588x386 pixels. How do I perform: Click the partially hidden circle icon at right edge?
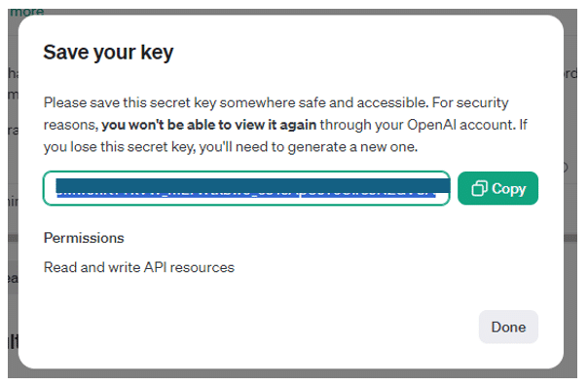coord(566,167)
